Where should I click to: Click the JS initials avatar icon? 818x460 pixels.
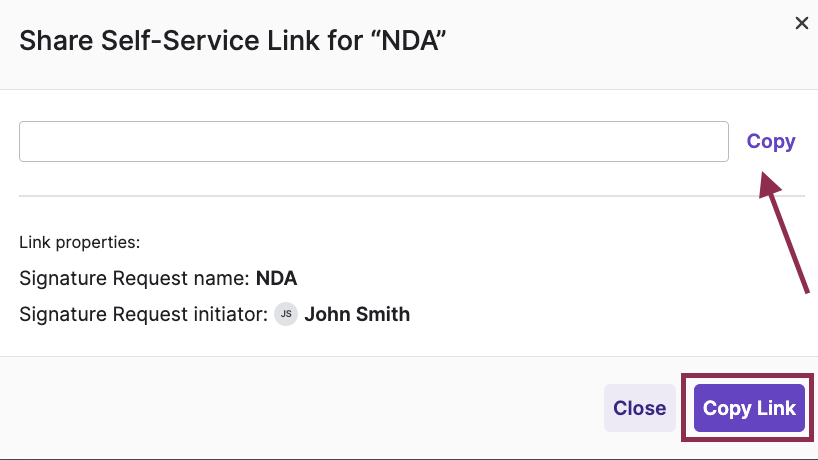tap(286, 314)
